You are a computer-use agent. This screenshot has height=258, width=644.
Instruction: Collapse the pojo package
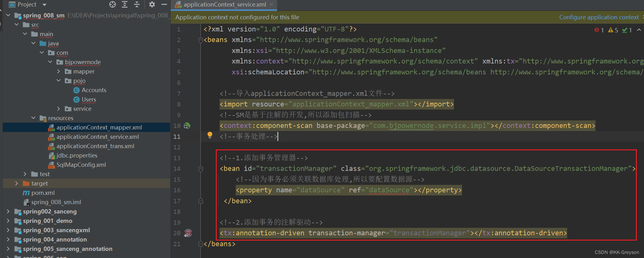[x=59, y=81]
